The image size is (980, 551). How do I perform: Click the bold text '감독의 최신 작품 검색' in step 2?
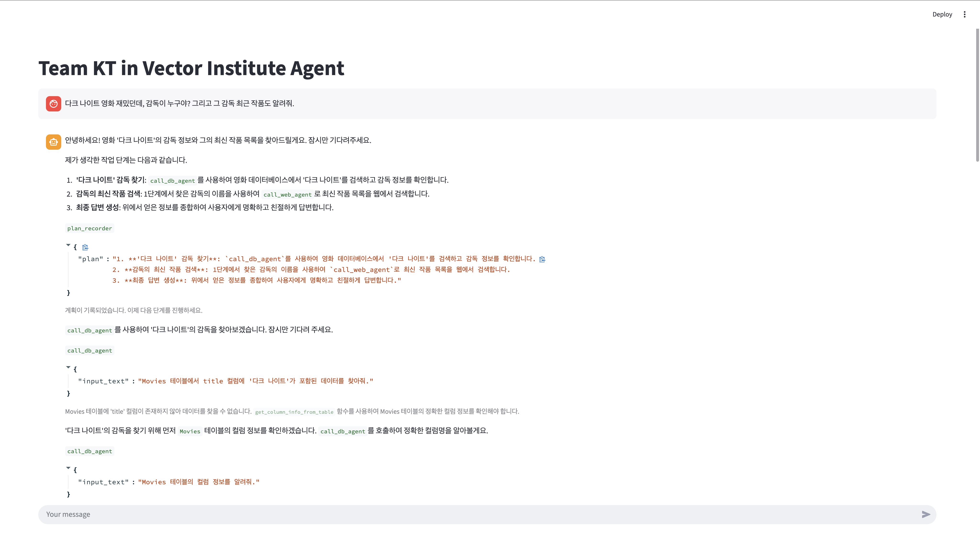click(x=108, y=194)
